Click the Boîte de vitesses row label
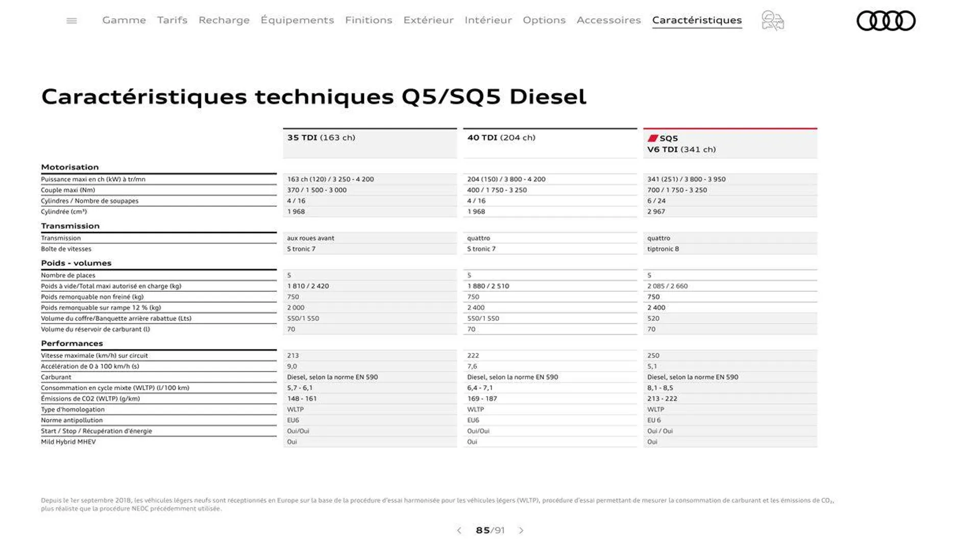Image resolution: width=980 pixels, height=551 pixels. (x=66, y=248)
